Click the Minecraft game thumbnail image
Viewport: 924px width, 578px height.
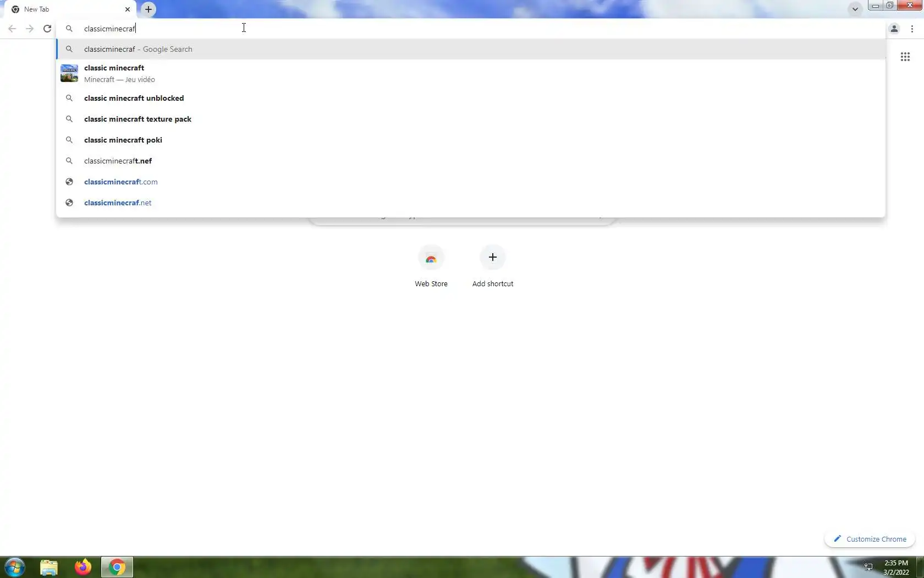[x=69, y=73]
